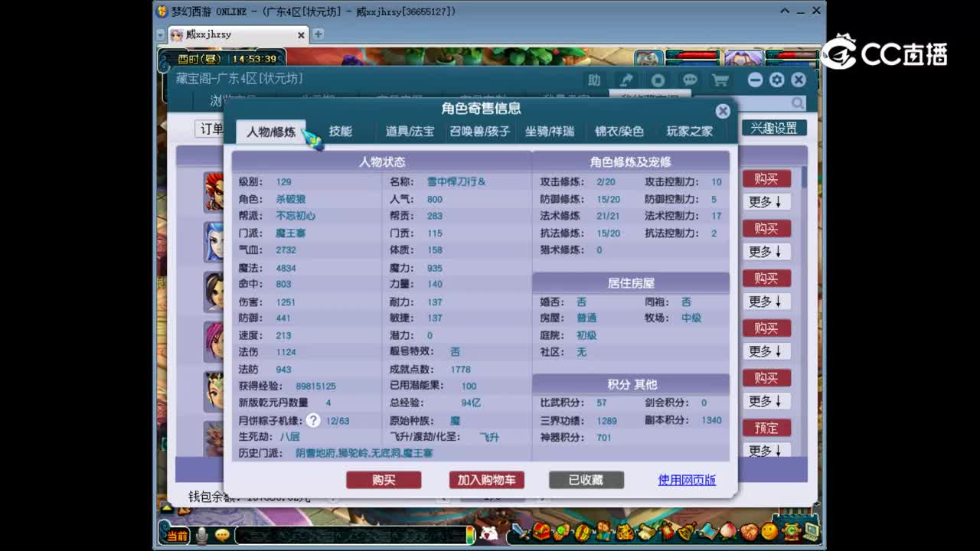Close the 威xxjhzsy tab with its X
This screenshot has width=980, height=551.
point(301,35)
